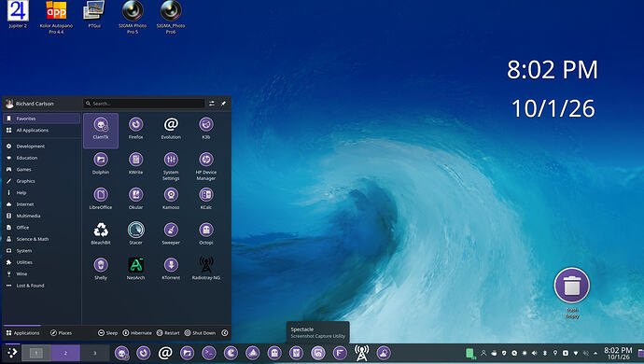Open Firefox in the launcher favorites
This screenshot has height=364, width=644.
(135, 128)
